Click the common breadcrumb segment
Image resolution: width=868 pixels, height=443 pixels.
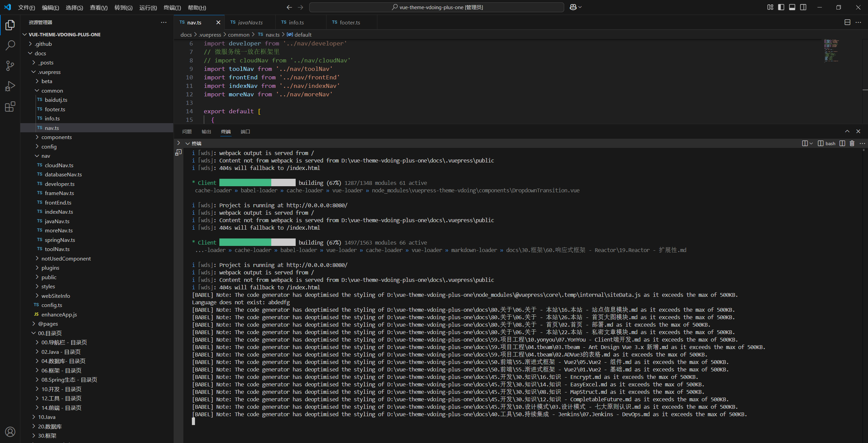[239, 35]
